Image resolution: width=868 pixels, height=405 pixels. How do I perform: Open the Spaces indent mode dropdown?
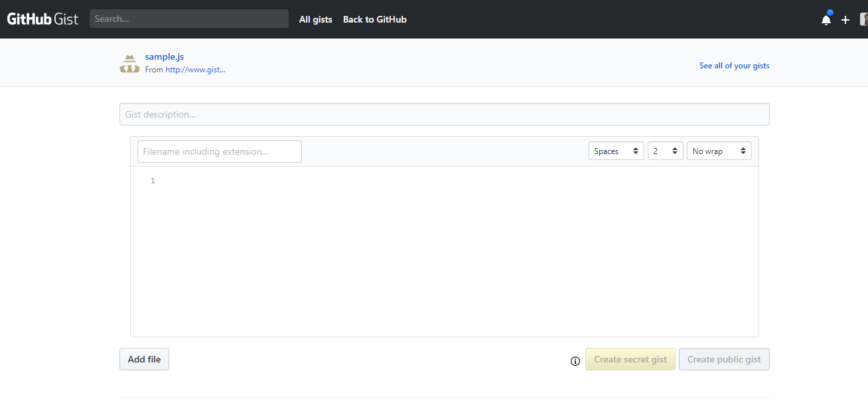(616, 151)
